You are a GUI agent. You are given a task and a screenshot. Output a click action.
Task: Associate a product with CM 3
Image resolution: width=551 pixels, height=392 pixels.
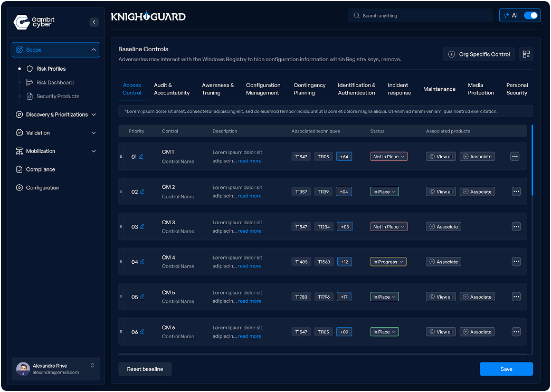tap(443, 226)
